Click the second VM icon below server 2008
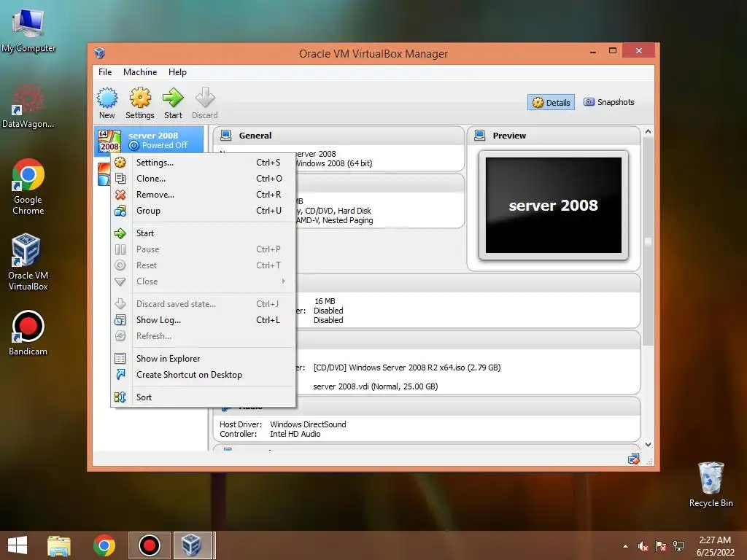The image size is (747, 560). pos(104,174)
